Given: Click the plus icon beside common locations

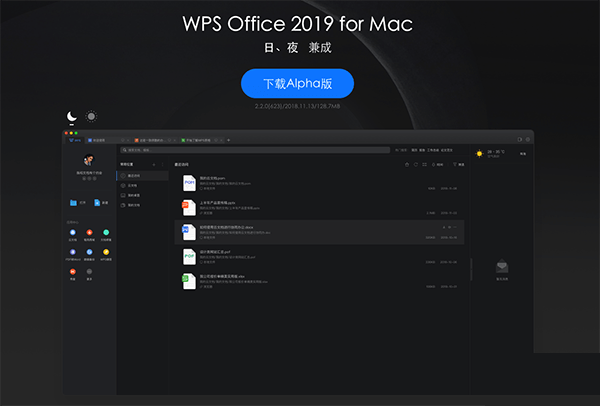Looking at the screenshot, I should click(x=153, y=163).
